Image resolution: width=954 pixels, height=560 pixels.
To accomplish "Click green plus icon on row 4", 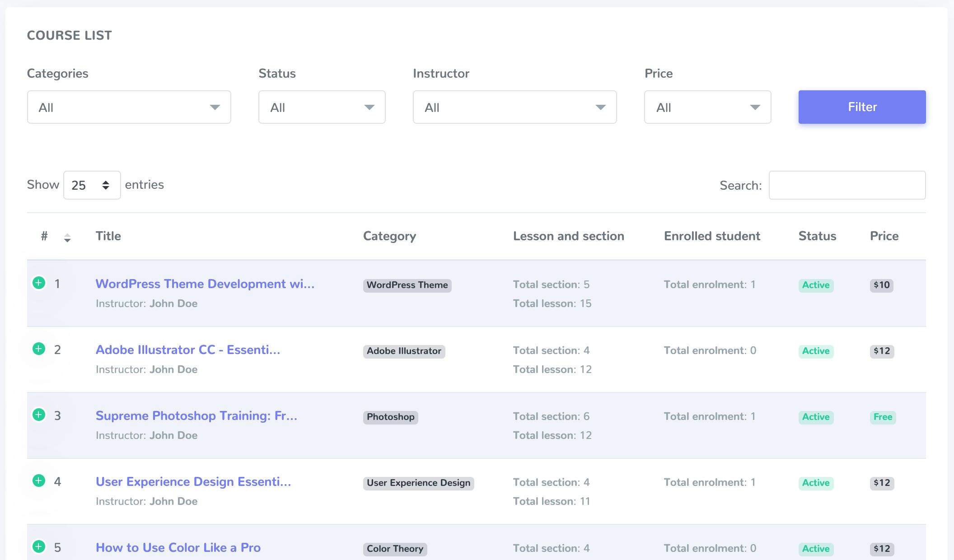I will (39, 481).
